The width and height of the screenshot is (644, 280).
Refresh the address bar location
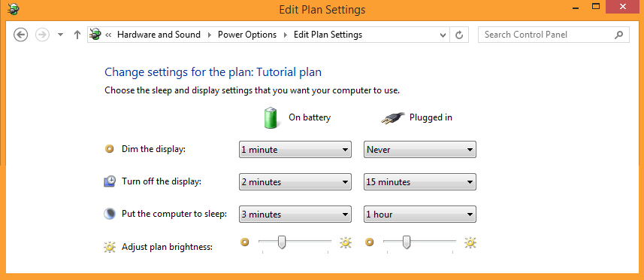(460, 35)
